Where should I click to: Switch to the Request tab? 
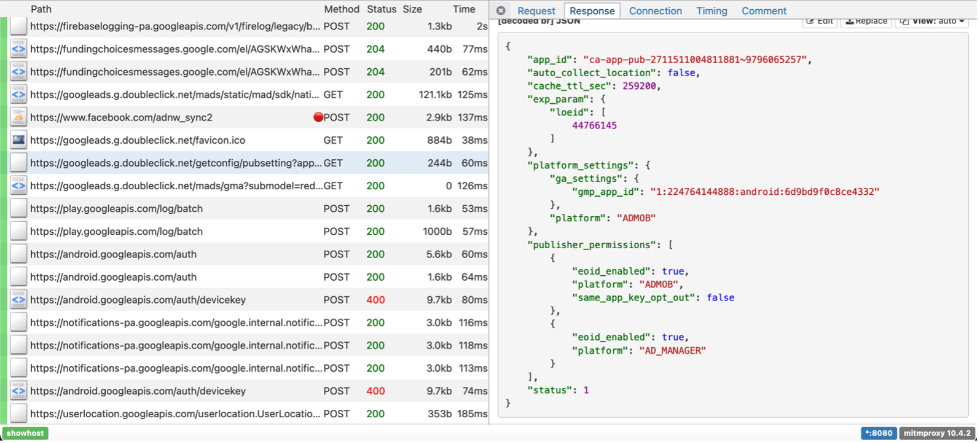point(536,11)
